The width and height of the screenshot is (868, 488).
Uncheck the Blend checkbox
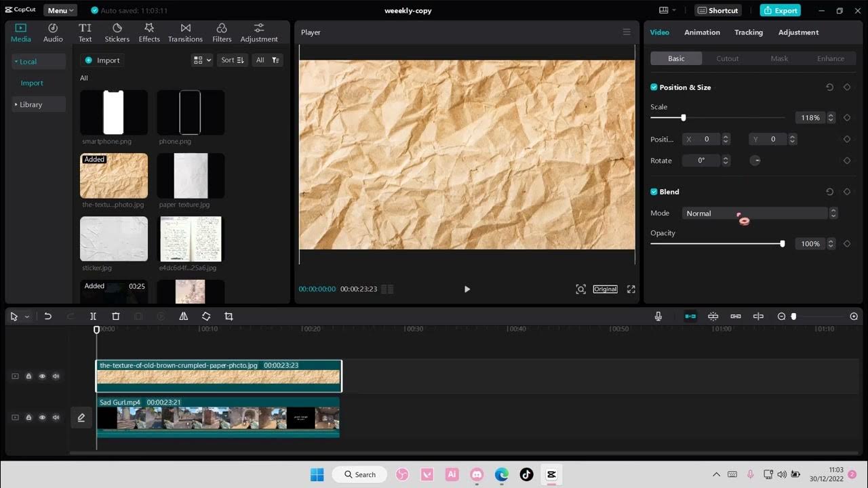click(x=654, y=192)
